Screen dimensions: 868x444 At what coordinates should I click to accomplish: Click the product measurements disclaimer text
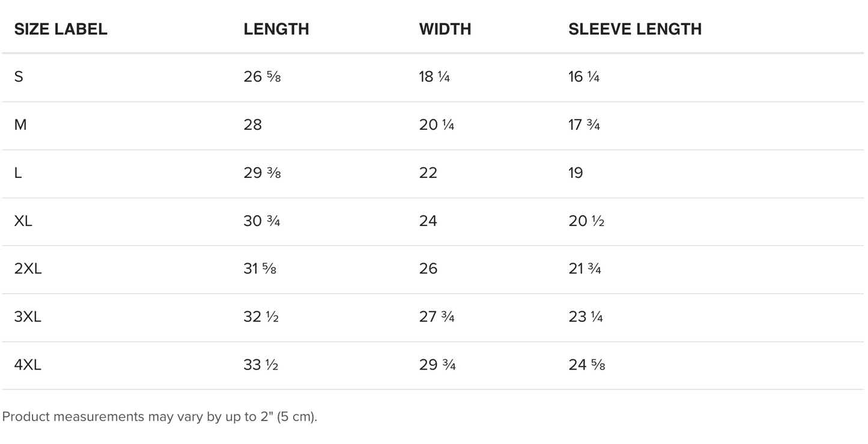[159, 416]
